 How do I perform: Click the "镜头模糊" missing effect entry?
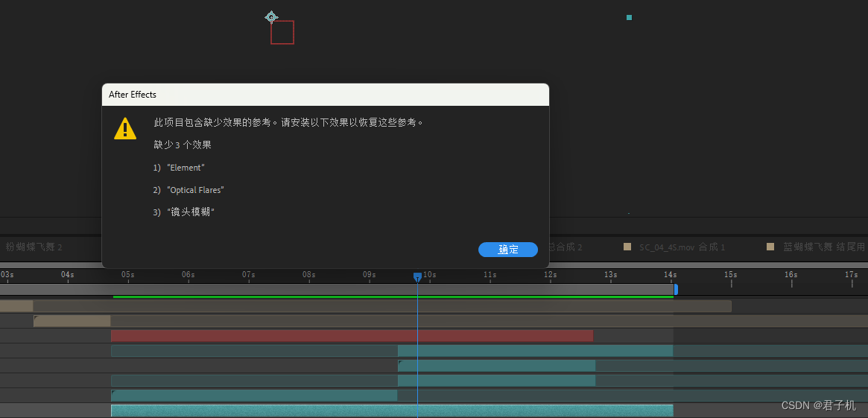190,212
